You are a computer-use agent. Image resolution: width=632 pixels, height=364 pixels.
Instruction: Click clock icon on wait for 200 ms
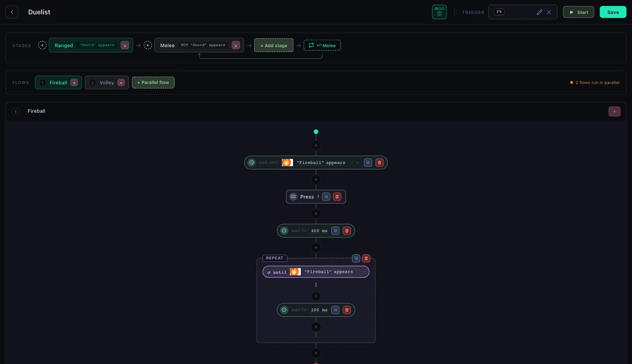click(x=284, y=310)
